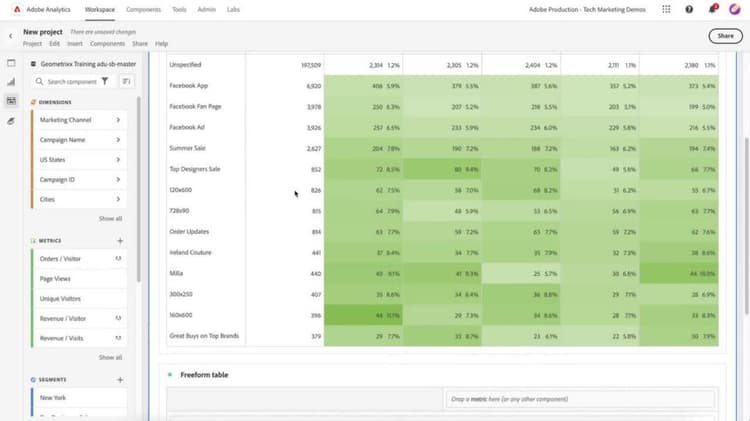This screenshot has height=421, width=750.
Task: Click the Great Buys on Top Brands row
Action: (x=204, y=336)
